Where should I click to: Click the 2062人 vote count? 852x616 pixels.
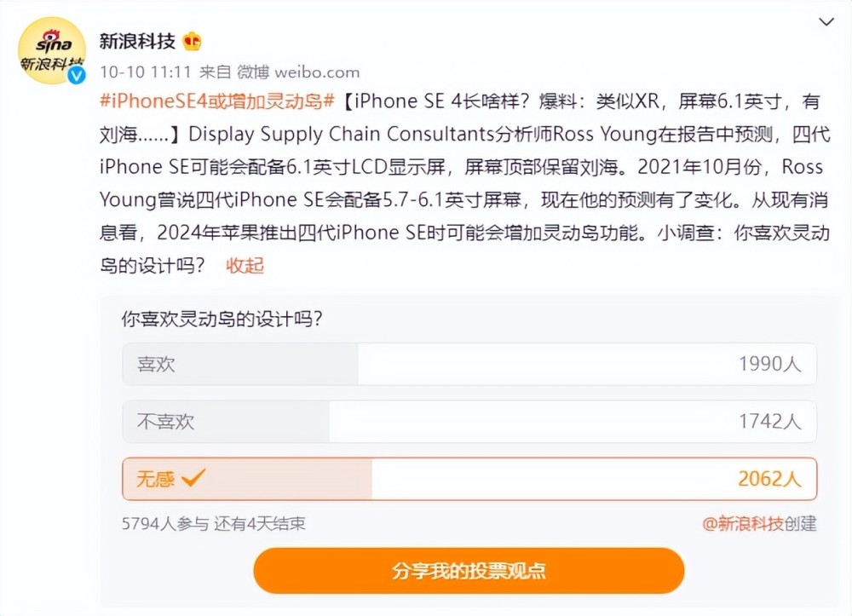click(x=769, y=479)
